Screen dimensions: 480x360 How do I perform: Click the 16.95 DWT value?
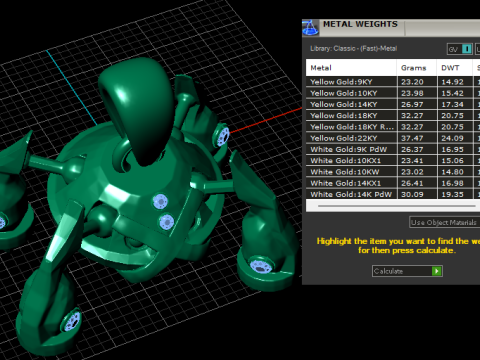coord(452,150)
